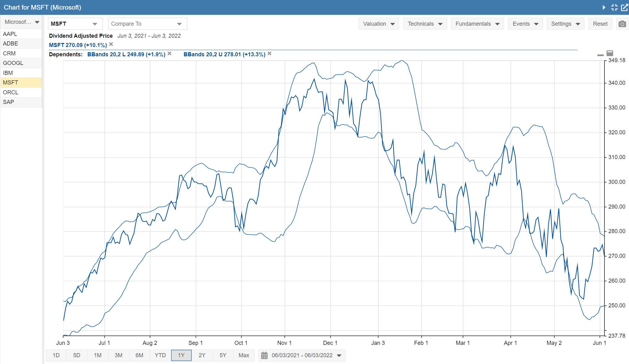Select the 1Y time range

point(181,355)
